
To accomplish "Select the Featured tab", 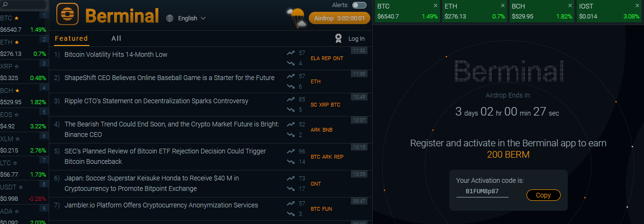I will (x=72, y=38).
